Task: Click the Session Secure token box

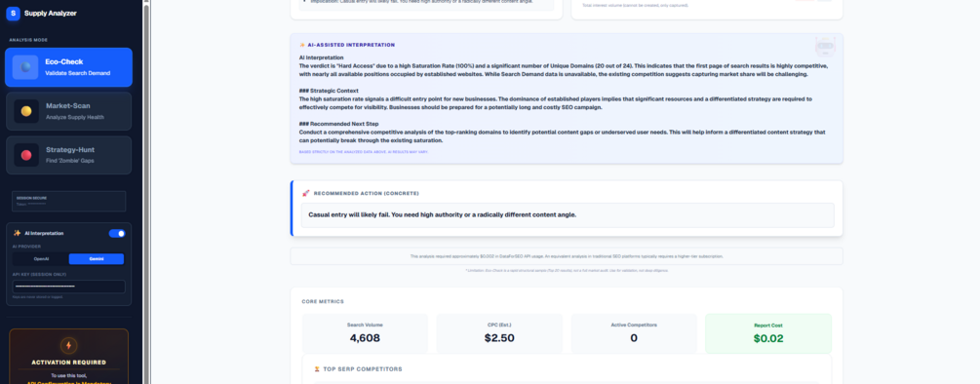Action: (x=69, y=201)
